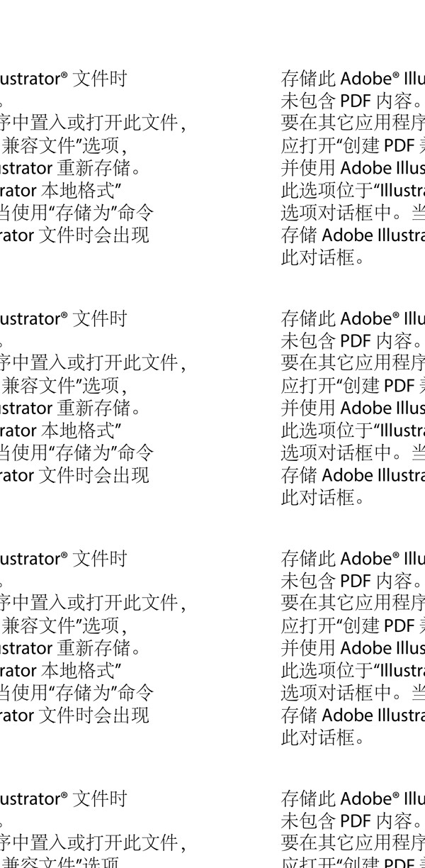Screen dimensions: 425x868
Task: Click "ustrator® 文件时" in top-left paragraph
Action: (x=64, y=79)
